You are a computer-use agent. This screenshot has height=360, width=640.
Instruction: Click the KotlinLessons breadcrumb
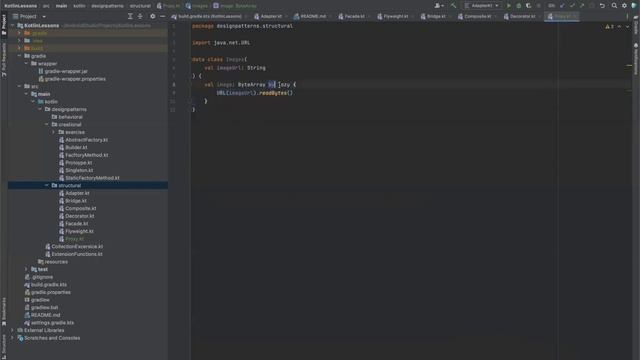pos(21,6)
